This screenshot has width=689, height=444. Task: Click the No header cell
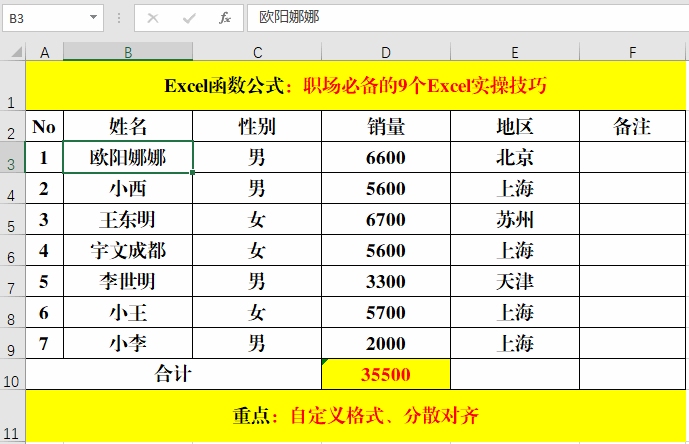coord(44,126)
